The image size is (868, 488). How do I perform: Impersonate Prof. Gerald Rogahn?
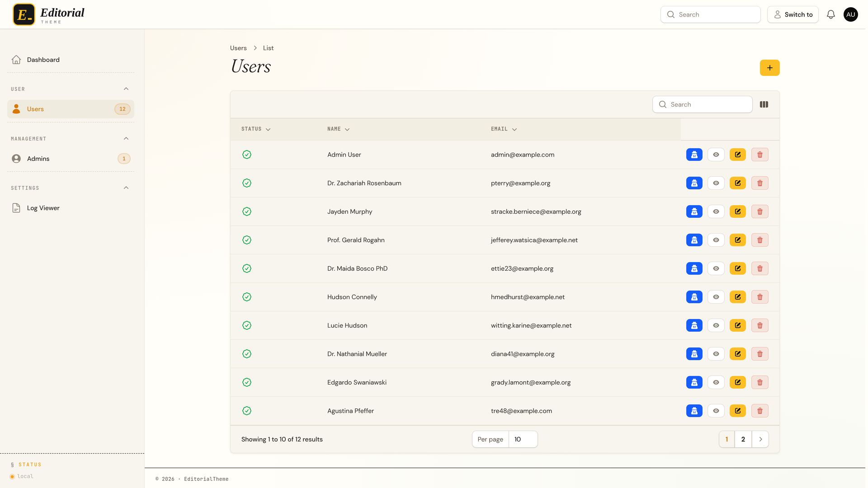pos(694,240)
